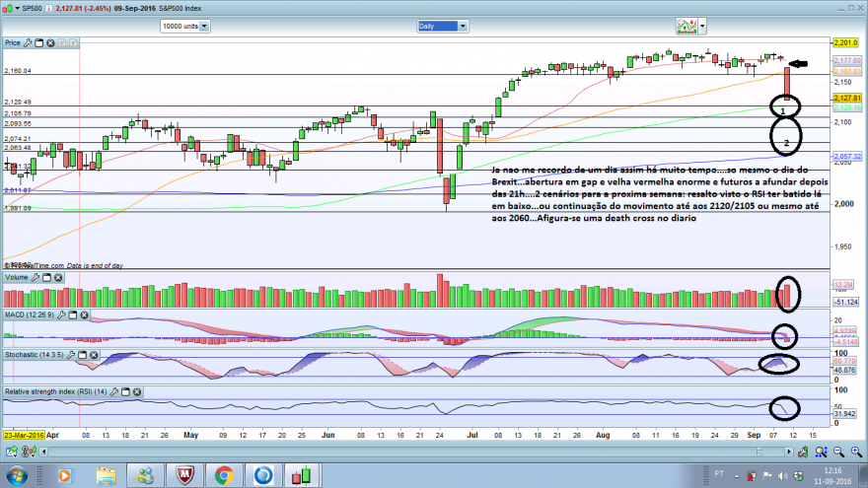Maximize the RSI panel

click(125, 391)
